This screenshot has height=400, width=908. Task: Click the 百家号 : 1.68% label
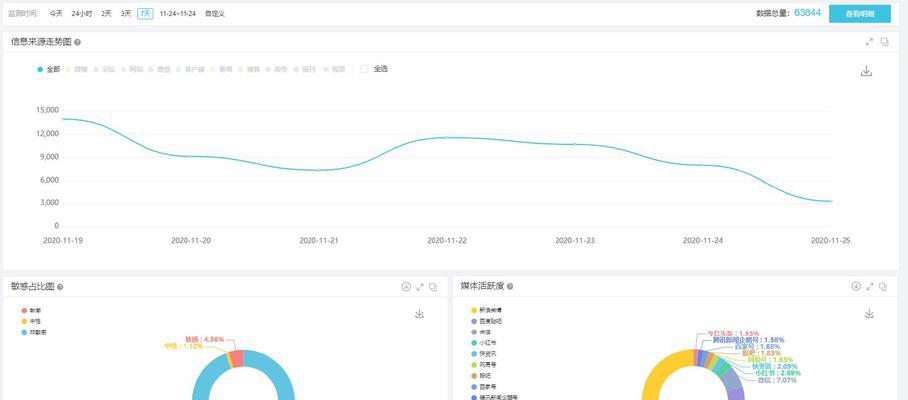click(757, 346)
